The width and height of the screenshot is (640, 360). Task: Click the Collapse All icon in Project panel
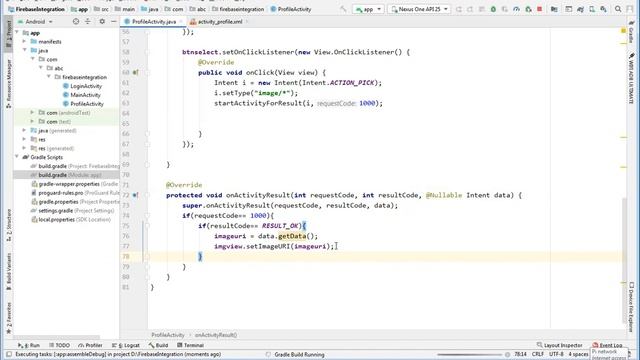point(88,21)
